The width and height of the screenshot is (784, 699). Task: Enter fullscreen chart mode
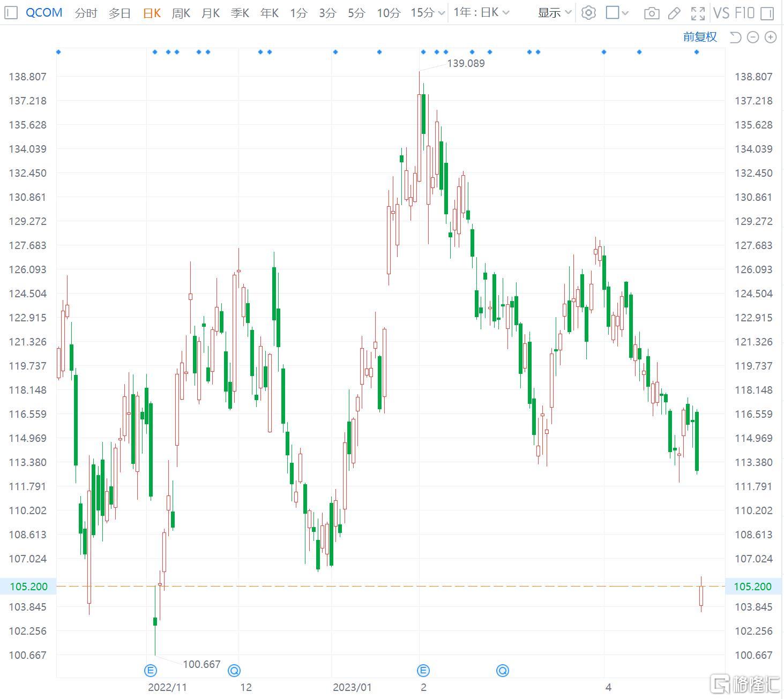[x=698, y=13]
